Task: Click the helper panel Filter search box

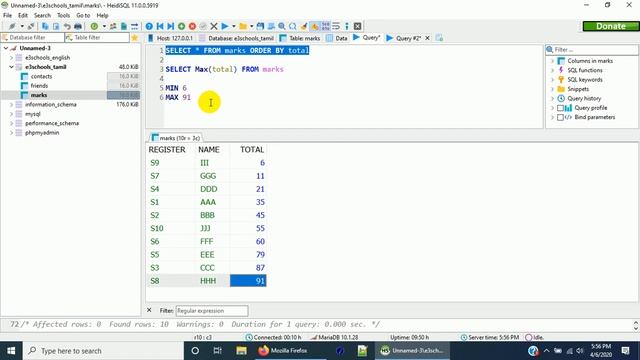Action: coord(592,50)
